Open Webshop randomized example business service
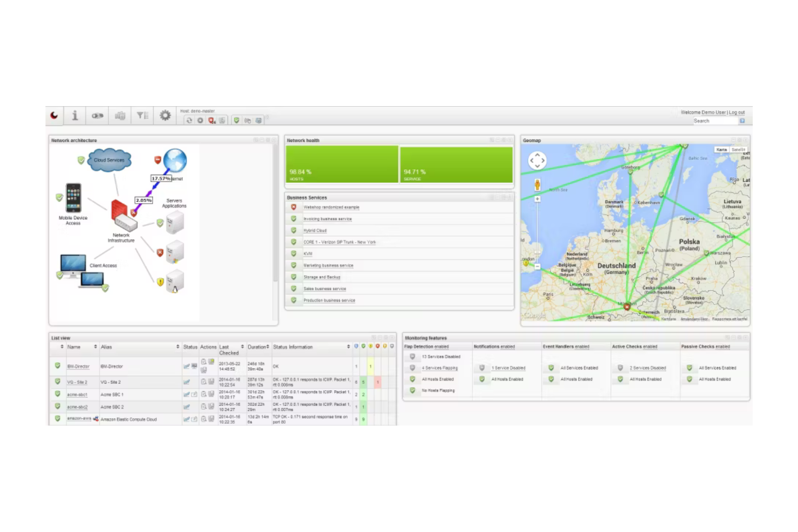This screenshot has height=532, width=798. click(331, 207)
